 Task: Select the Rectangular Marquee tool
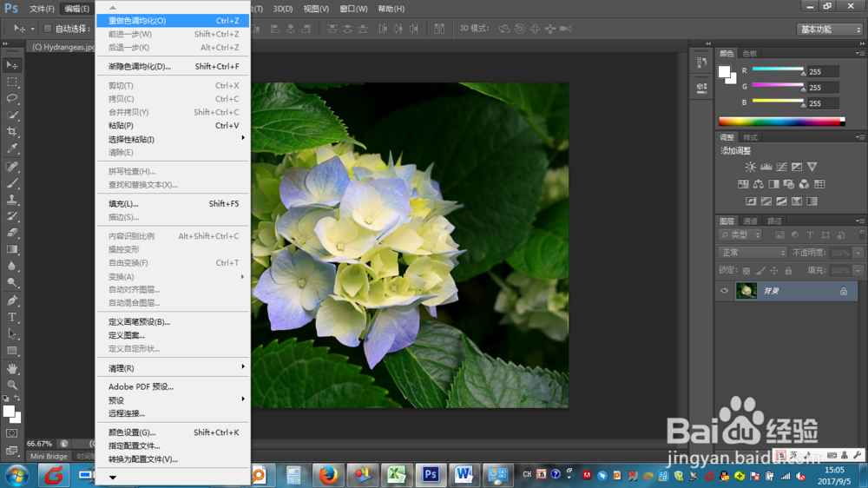tap(12, 82)
